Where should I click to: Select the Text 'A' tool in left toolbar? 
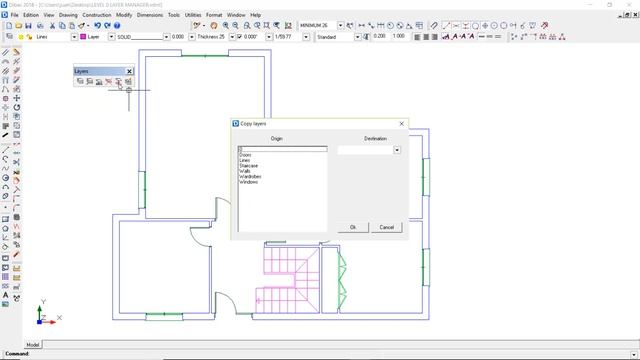[x=5, y=295]
